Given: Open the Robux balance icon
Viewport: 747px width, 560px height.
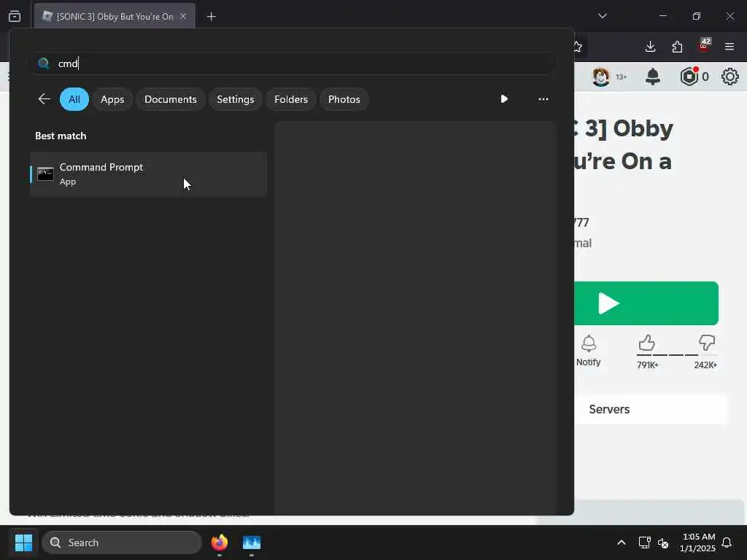Looking at the screenshot, I should (689, 76).
